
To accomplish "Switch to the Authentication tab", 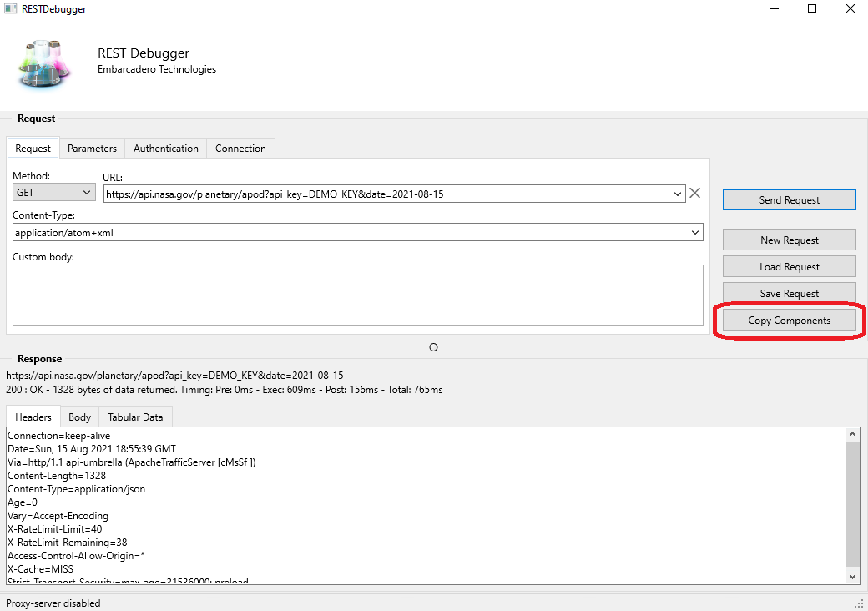I will [165, 148].
